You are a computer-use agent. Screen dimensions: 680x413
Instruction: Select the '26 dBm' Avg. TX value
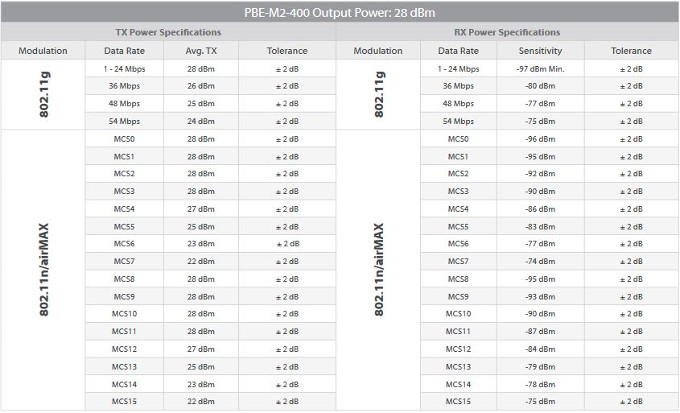201,86
